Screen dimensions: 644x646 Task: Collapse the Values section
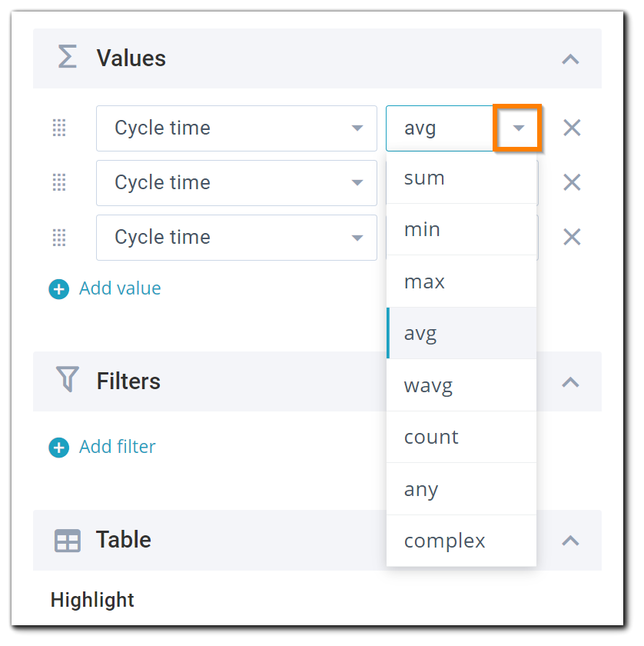(x=570, y=59)
